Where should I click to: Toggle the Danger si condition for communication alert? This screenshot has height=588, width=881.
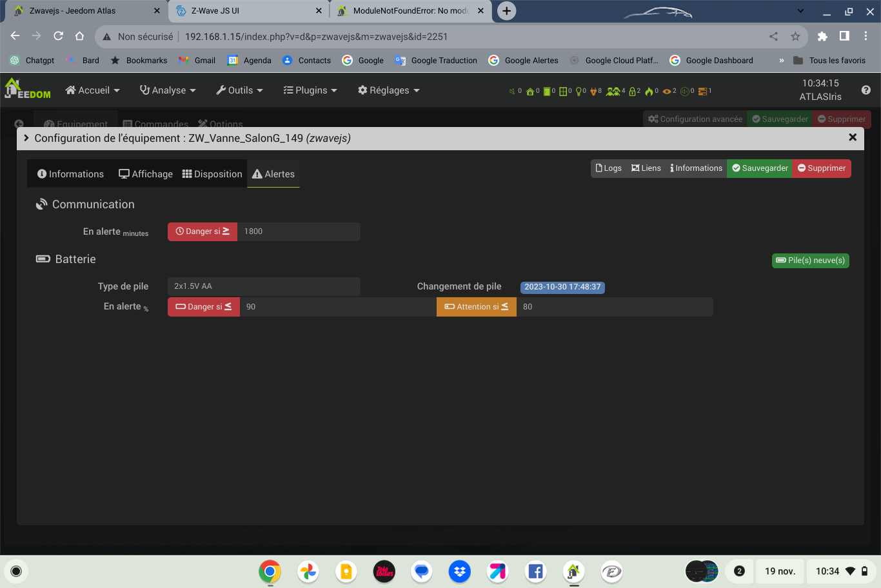click(x=202, y=231)
